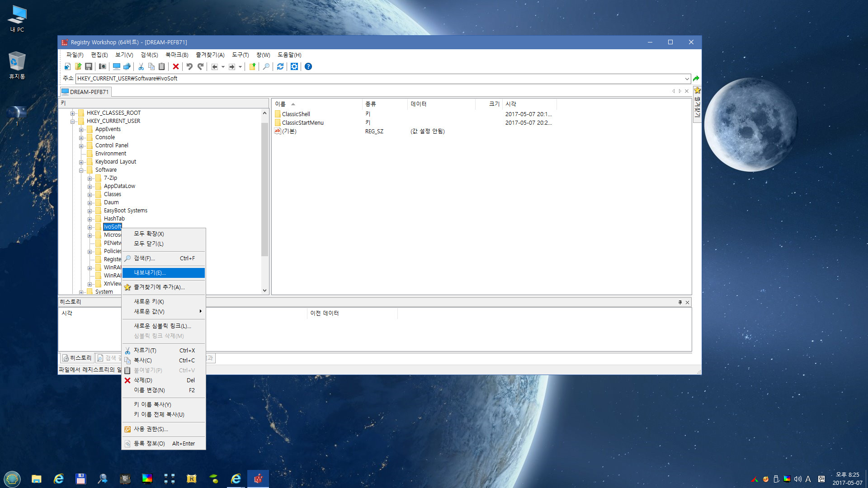This screenshot has width=868, height=488.
Task: Click the refresh icon in toolbar
Action: (x=280, y=67)
